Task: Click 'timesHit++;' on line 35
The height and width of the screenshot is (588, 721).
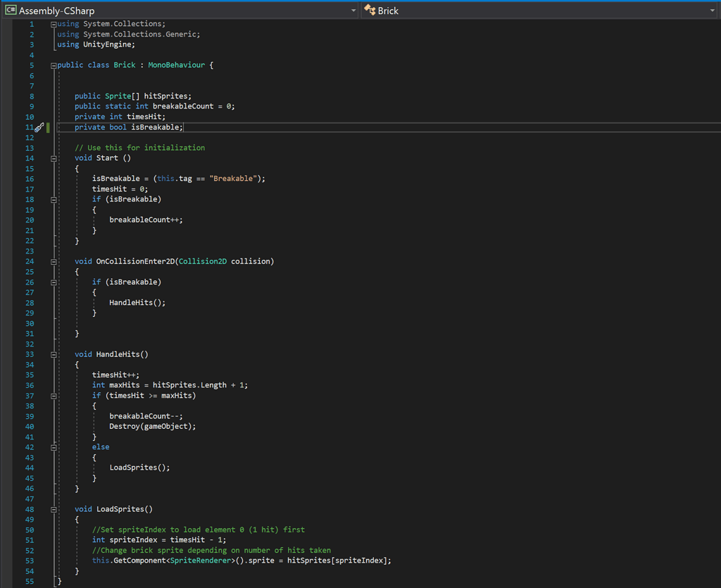Action: [115, 375]
